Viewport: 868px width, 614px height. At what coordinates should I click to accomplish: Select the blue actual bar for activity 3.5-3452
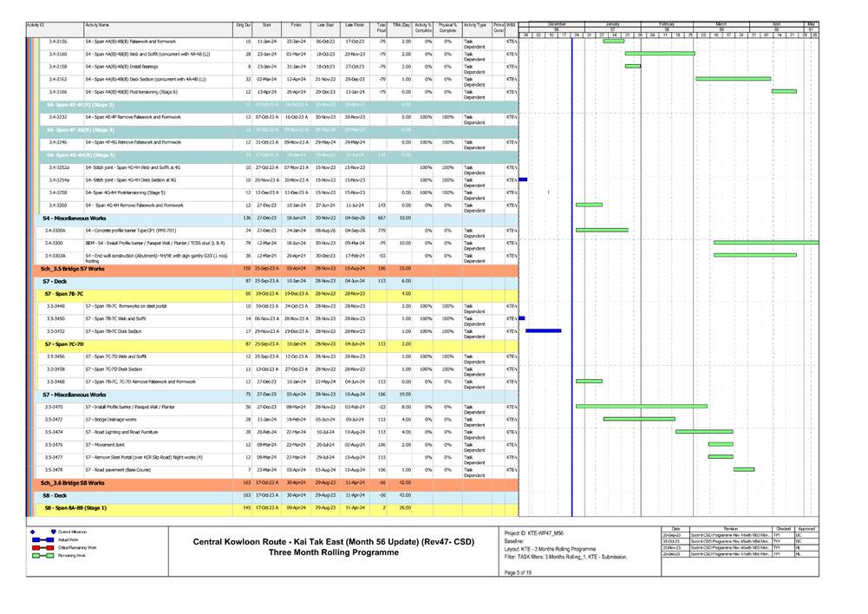544,331
